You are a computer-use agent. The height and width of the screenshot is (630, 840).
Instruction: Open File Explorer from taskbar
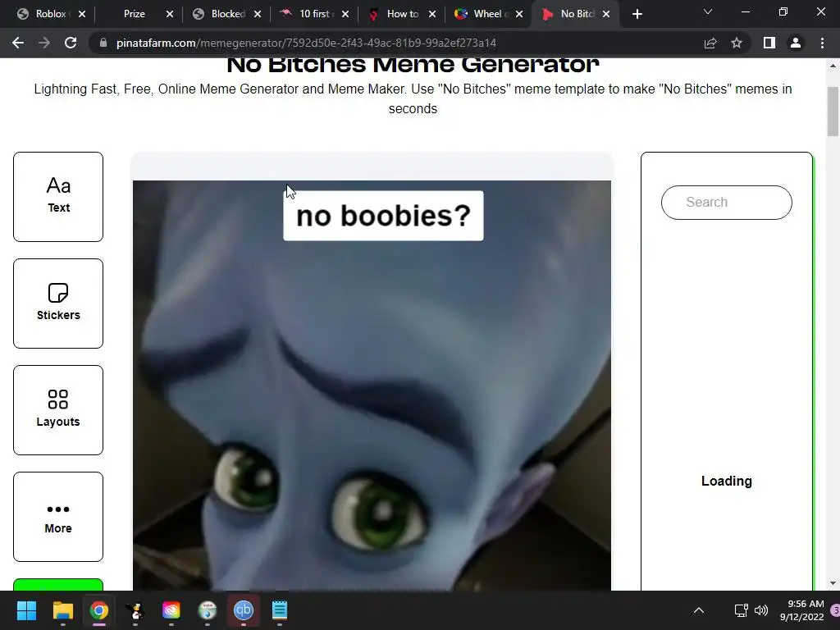[x=62, y=610]
